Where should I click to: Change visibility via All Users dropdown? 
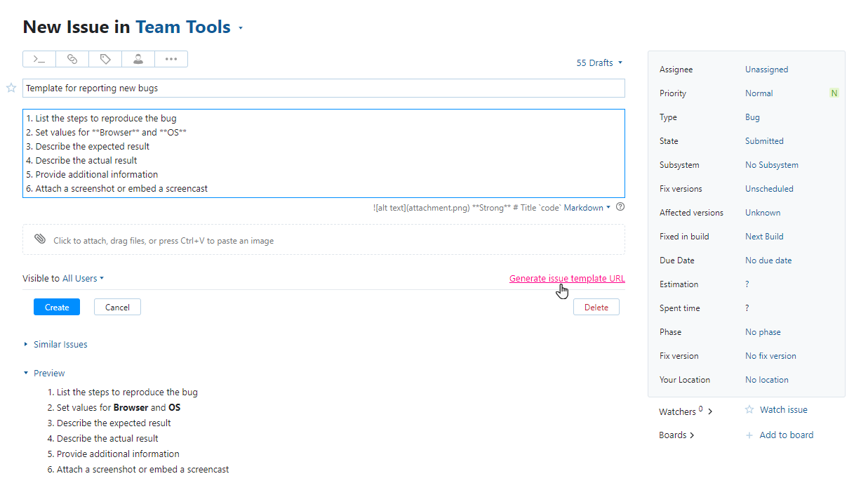click(x=79, y=278)
